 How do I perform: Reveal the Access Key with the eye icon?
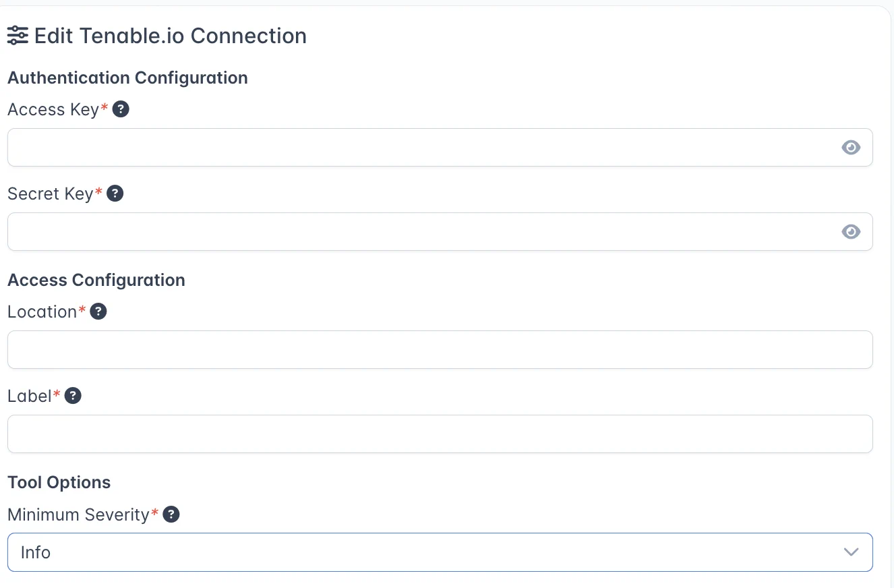pos(851,148)
